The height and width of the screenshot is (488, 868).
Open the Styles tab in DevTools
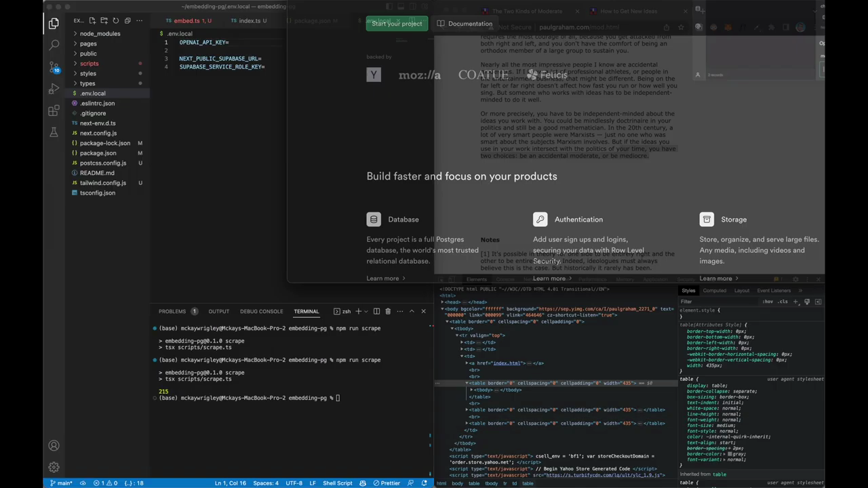[x=688, y=290]
